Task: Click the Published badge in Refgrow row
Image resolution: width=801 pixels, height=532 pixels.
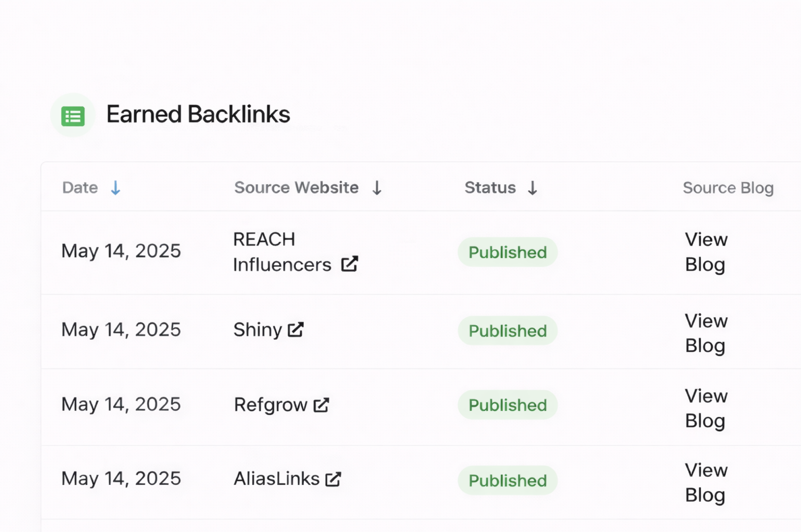Action: point(507,405)
